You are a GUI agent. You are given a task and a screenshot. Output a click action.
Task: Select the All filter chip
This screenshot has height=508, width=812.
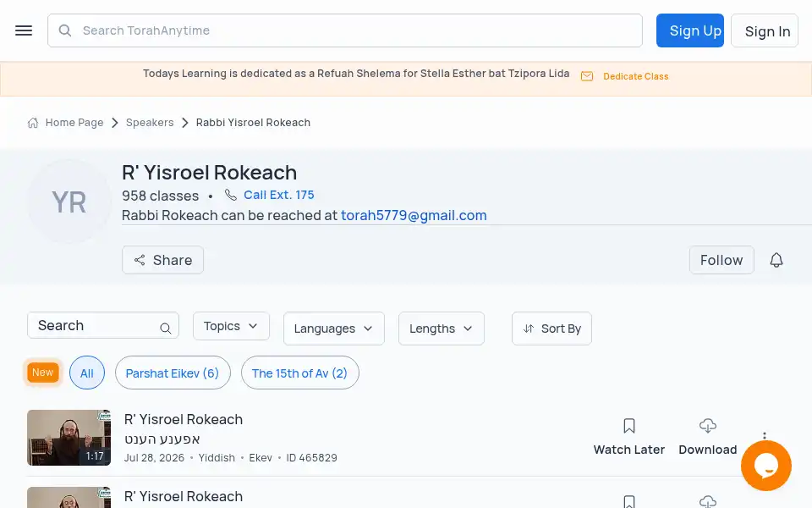[87, 373]
